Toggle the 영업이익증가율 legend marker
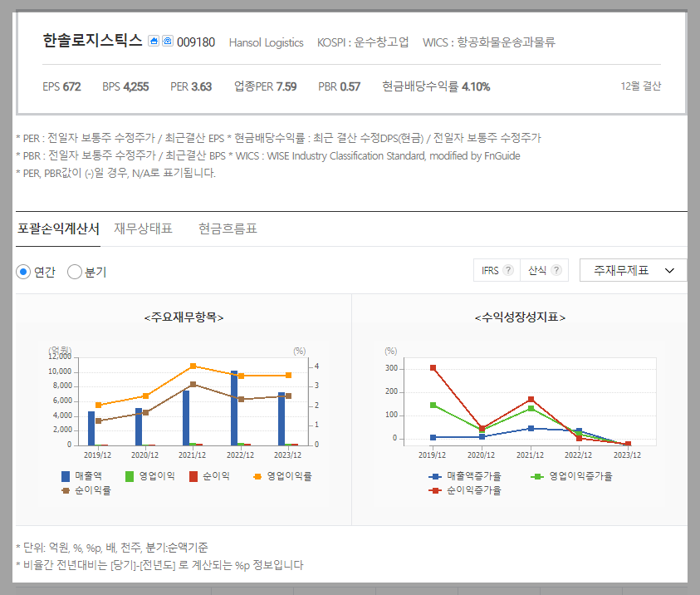The height and width of the screenshot is (595, 700). (x=537, y=477)
